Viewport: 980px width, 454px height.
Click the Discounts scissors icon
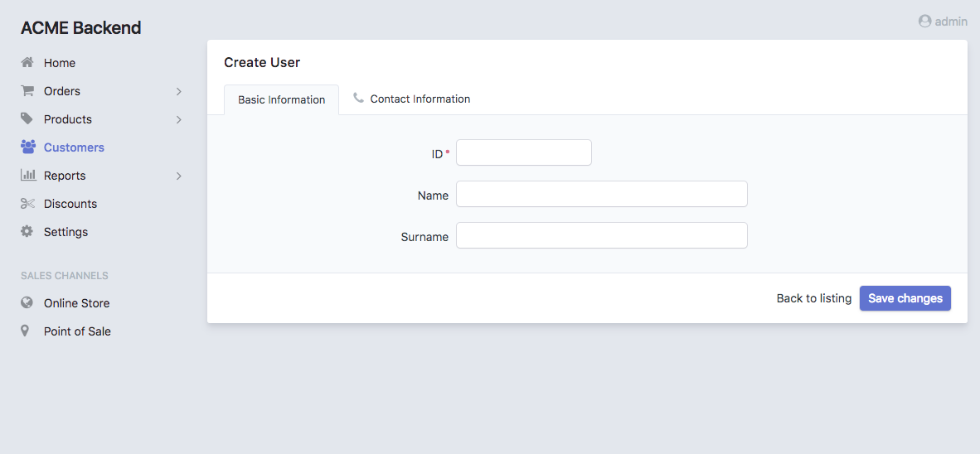(27, 204)
